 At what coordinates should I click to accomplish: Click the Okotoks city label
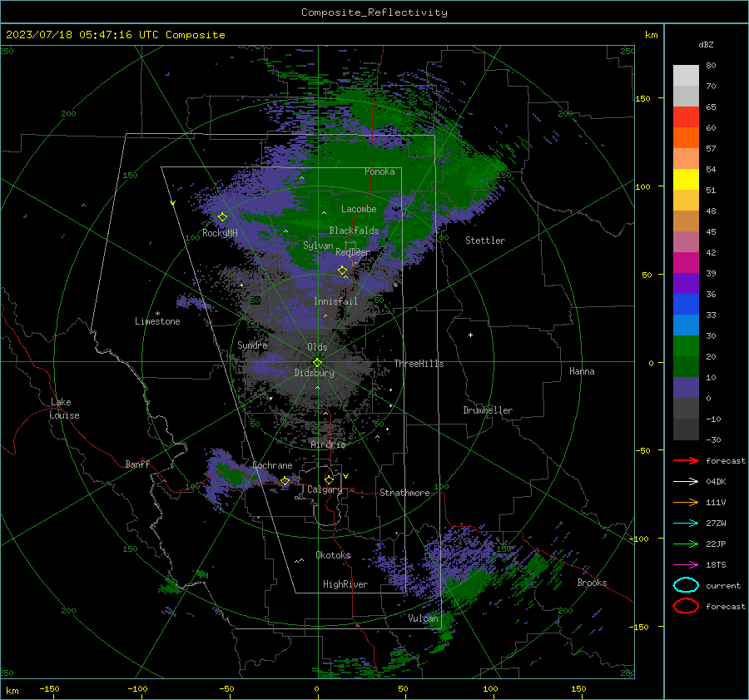pyautogui.click(x=333, y=554)
